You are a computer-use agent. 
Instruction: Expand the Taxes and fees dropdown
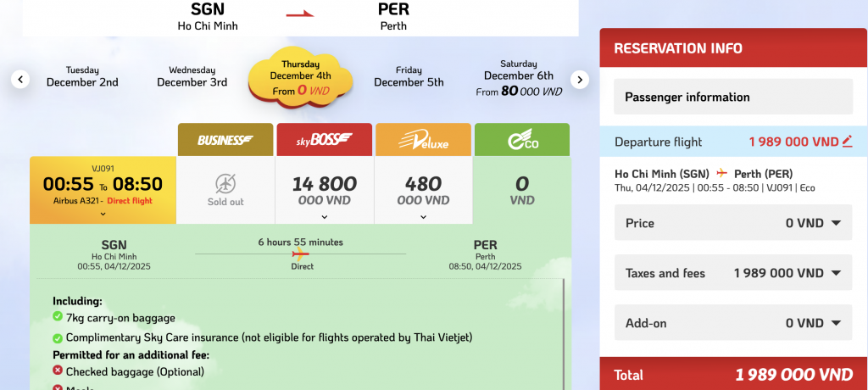836,274
